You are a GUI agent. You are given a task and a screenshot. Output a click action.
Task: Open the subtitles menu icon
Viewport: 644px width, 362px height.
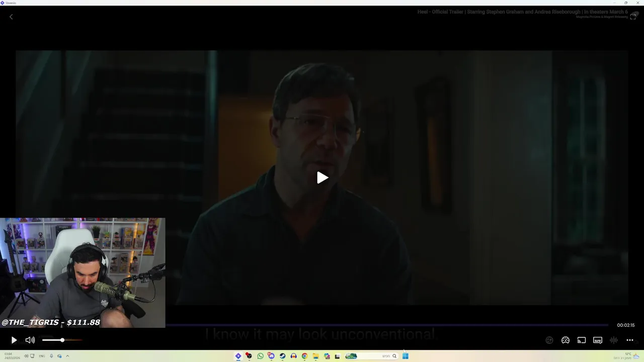[598, 340]
